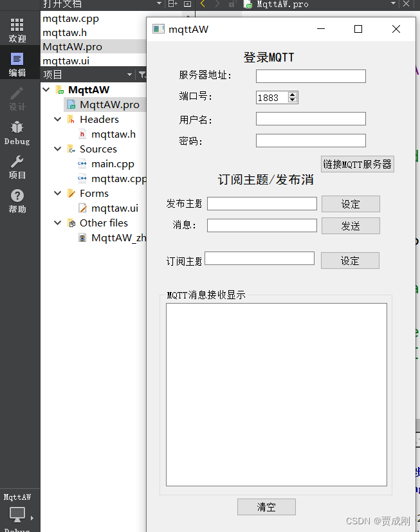Image resolution: width=420 pixels, height=532 pixels.
Task: Click 设定 button beside 订阅主题 field
Action: pyautogui.click(x=350, y=261)
